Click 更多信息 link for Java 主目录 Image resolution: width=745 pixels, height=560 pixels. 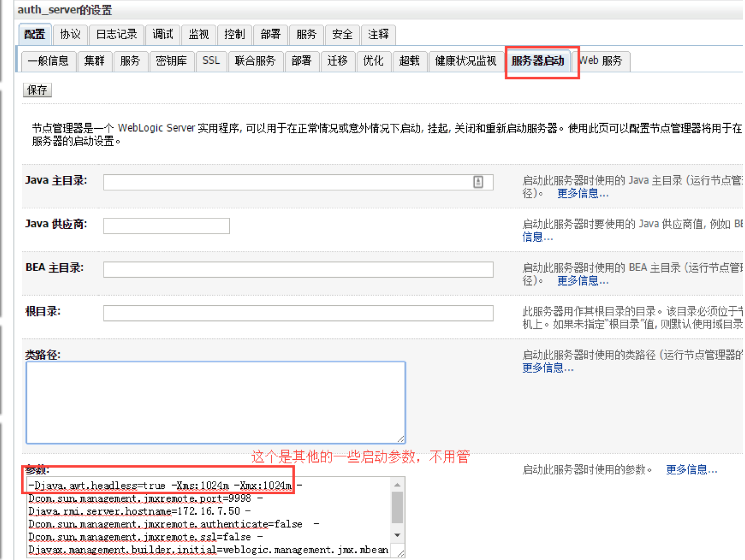point(583,194)
